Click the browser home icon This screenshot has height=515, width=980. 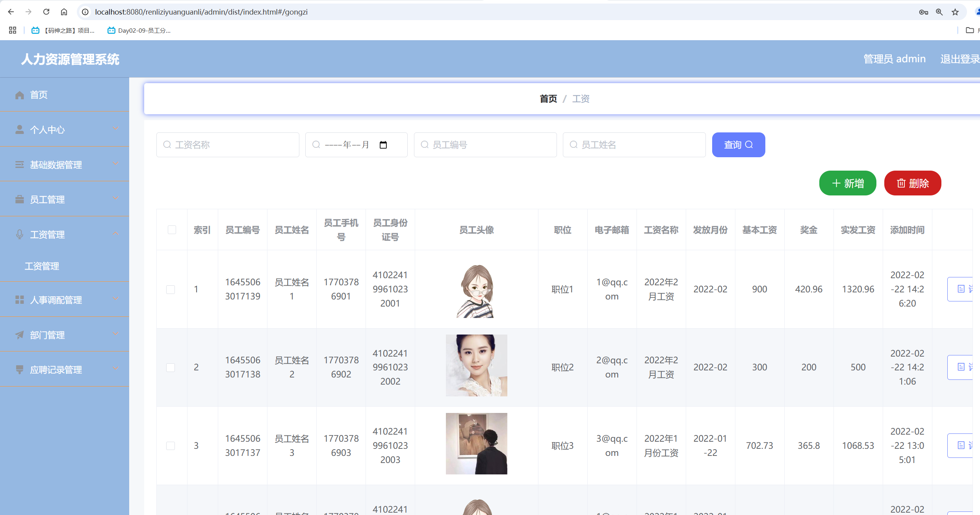64,12
